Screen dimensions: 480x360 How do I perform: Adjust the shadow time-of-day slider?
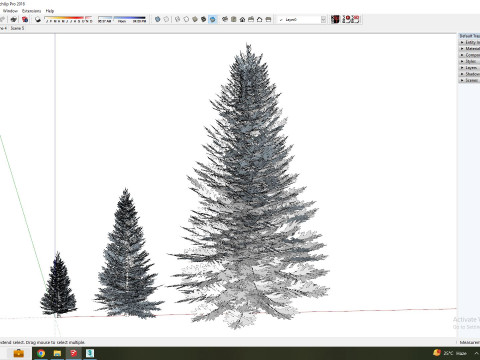[x=122, y=20]
